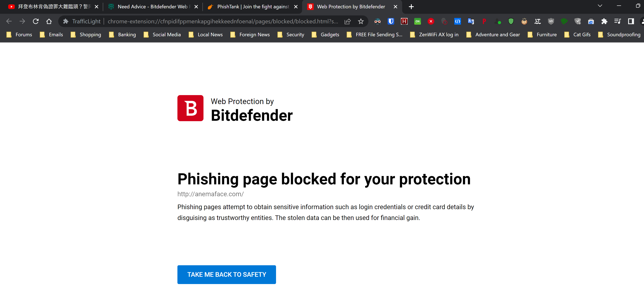Open the cookie extension icon

[524, 21]
